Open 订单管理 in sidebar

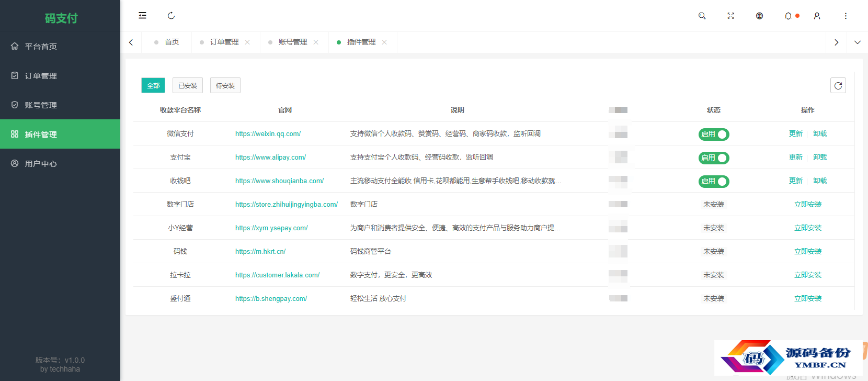coord(60,75)
